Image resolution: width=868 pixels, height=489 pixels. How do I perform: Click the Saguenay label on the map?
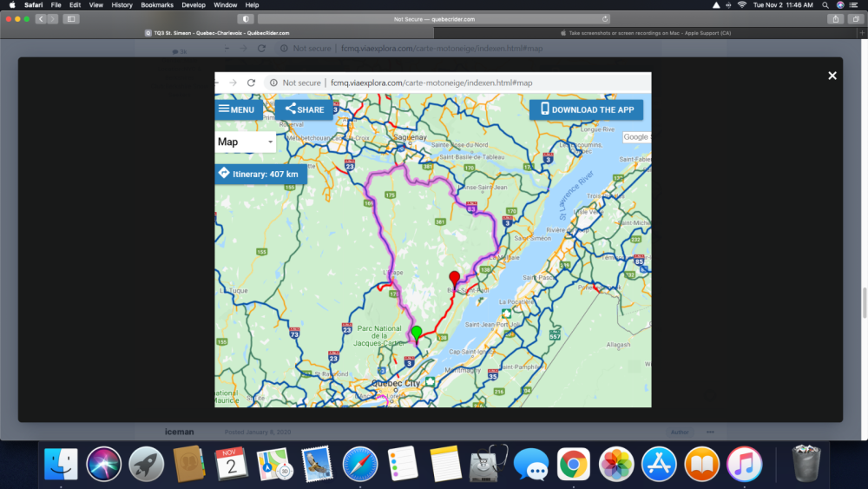click(411, 137)
